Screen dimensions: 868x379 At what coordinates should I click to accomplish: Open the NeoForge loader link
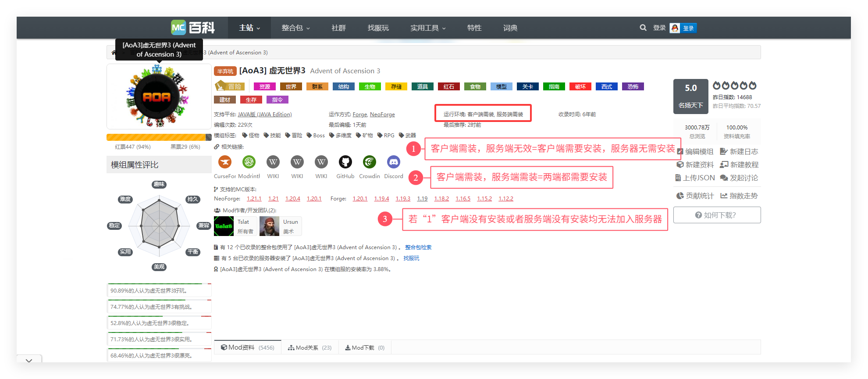point(382,114)
